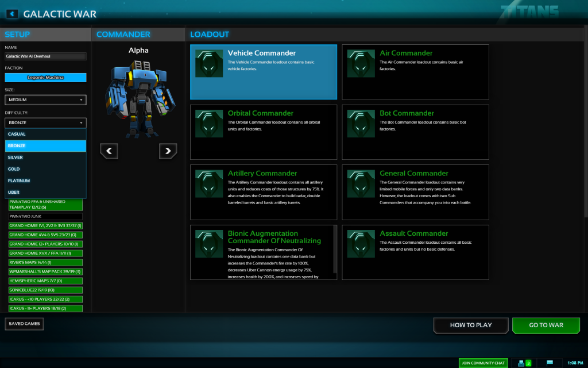The width and height of the screenshot is (588, 368).
Task: Click the Bionic Augmentation card scrollbar
Action: pyautogui.click(x=335, y=250)
